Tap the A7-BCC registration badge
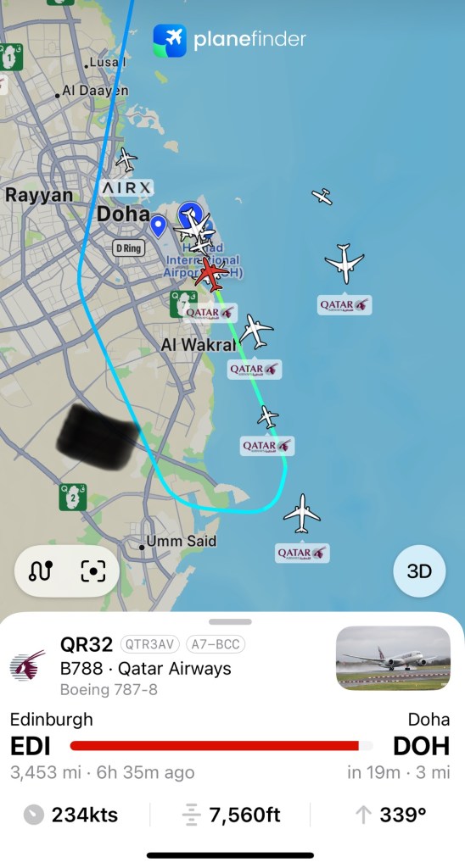The height and width of the screenshot is (868, 465). [216, 644]
